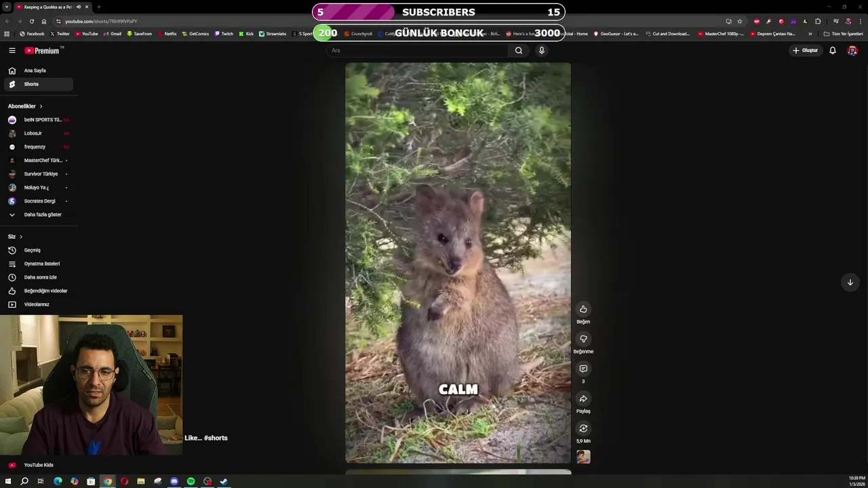Open the Apps grid in the bookmarks bar
Image resolution: width=868 pixels, height=488 pixels.
click(x=7, y=34)
